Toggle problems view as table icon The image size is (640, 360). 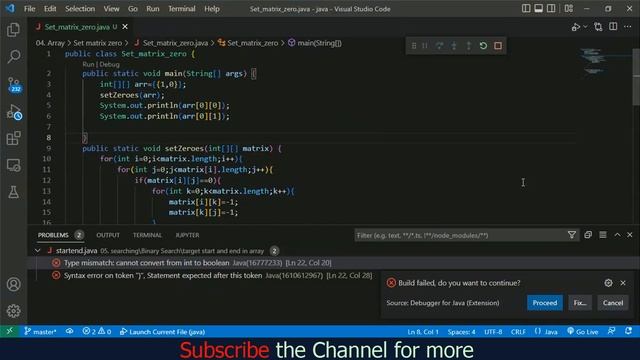(x=603, y=235)
